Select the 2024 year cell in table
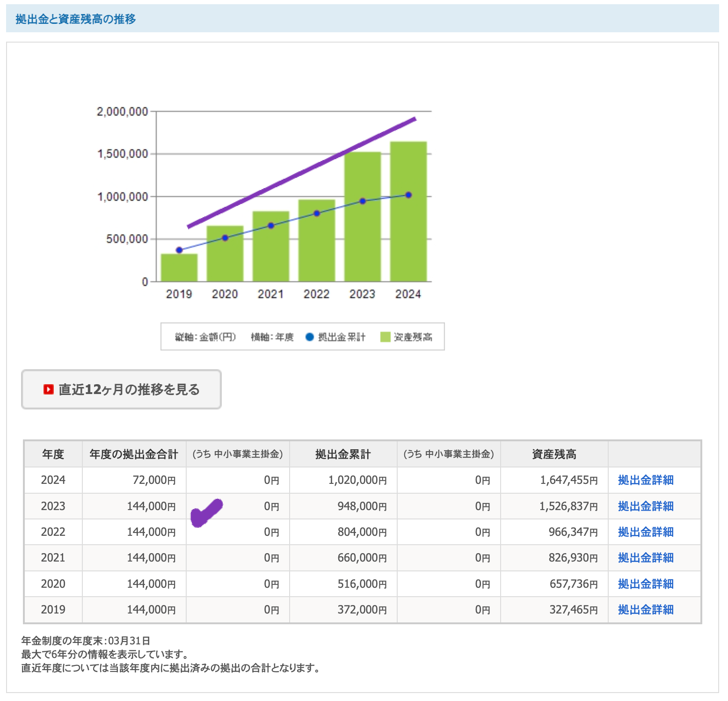 pyautogui.click(x=53, y=480)
